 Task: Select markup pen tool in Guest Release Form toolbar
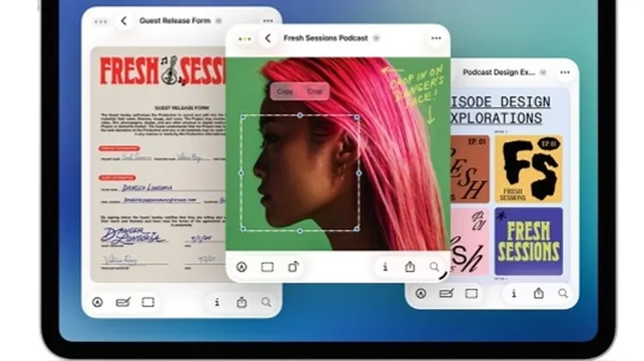tap(97, 303)
